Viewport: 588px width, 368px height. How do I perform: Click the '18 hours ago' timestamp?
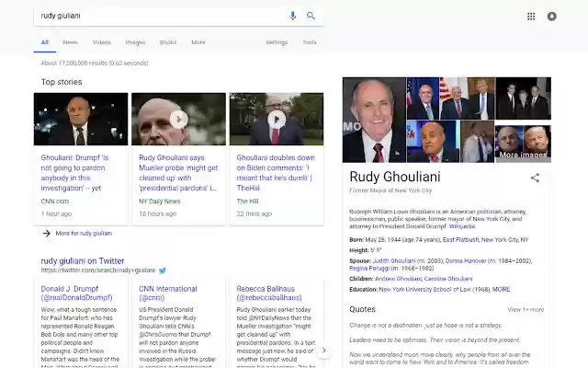click(157, 214)
